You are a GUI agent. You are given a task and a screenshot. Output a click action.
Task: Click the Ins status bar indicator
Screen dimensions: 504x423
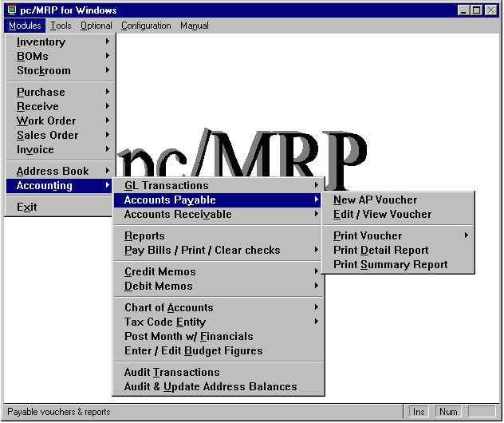point(419,412)
